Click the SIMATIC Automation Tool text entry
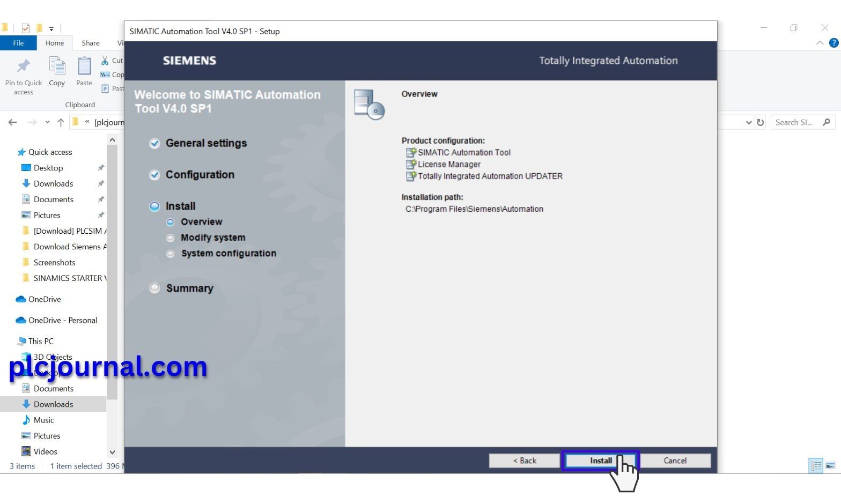Image resolution: width=841 pixels, height=504 pixels. coord(464,152)
